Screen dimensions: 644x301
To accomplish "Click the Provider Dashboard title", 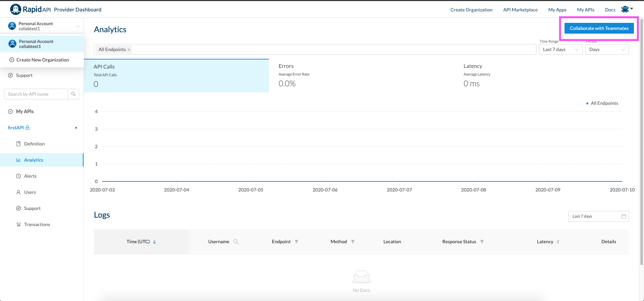I will click(x=77, y=9).
